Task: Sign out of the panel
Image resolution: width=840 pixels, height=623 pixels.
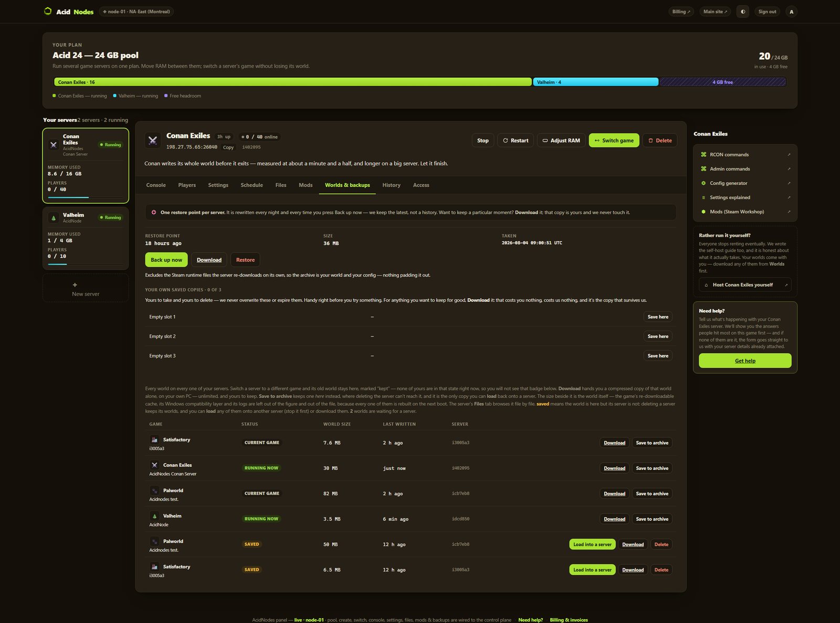Action: [767, 12]
